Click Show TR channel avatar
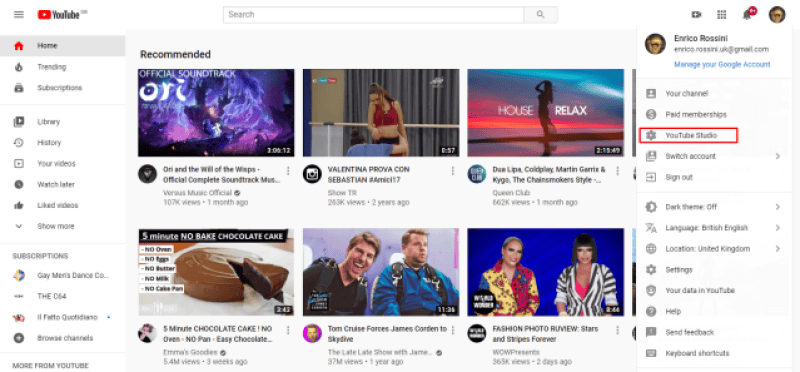 click(312, 174)
